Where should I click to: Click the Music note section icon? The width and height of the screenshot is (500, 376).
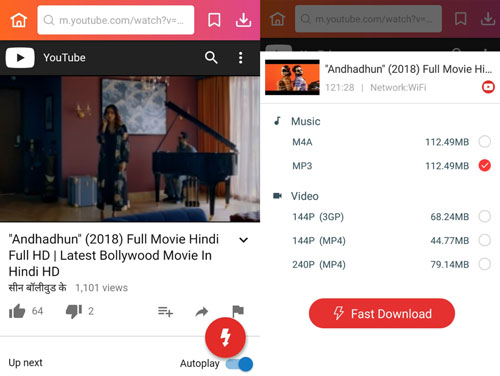pos(277,121)
